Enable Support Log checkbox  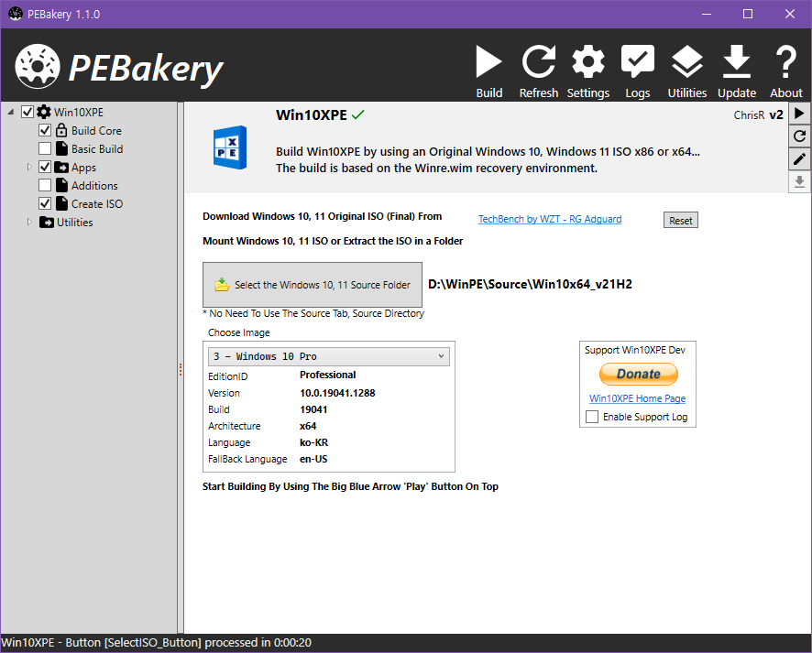click(592, 417)
